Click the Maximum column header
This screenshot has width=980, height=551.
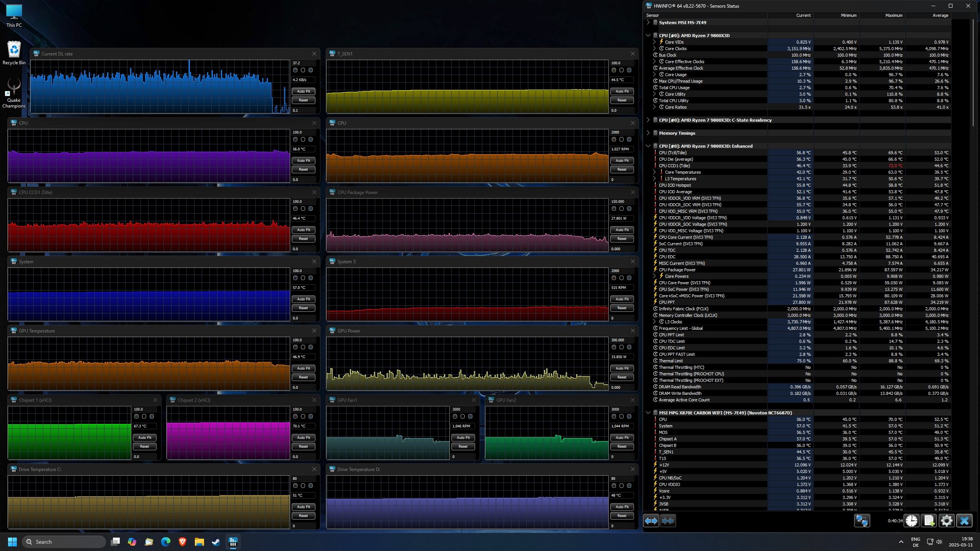pyautogui.click(x=882, y=15)
